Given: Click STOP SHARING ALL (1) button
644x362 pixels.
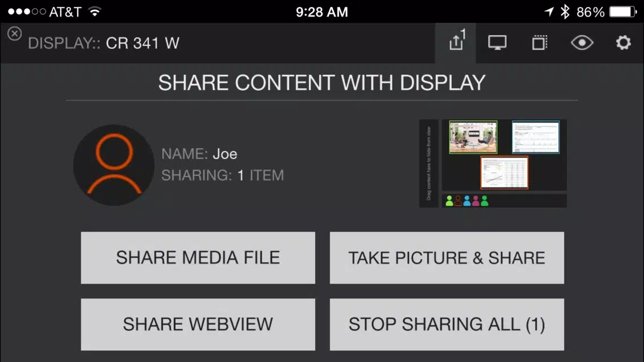Looking at the screenshot, I should 447,324.
